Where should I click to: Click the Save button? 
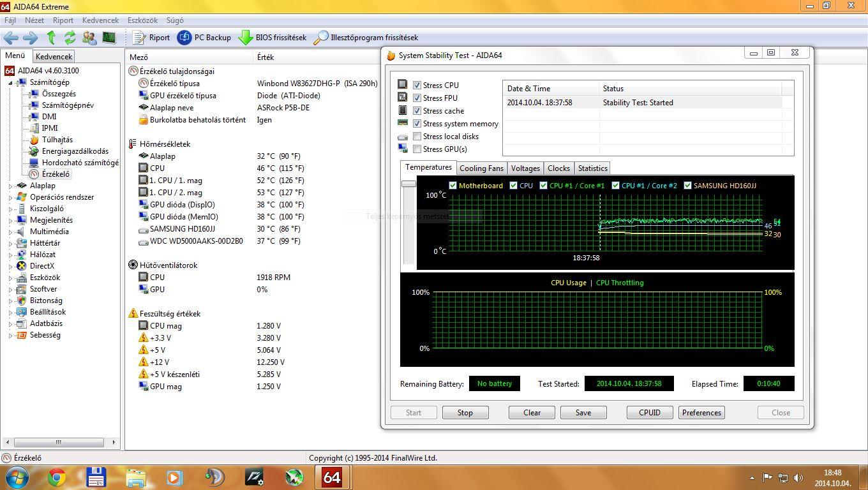583,413
